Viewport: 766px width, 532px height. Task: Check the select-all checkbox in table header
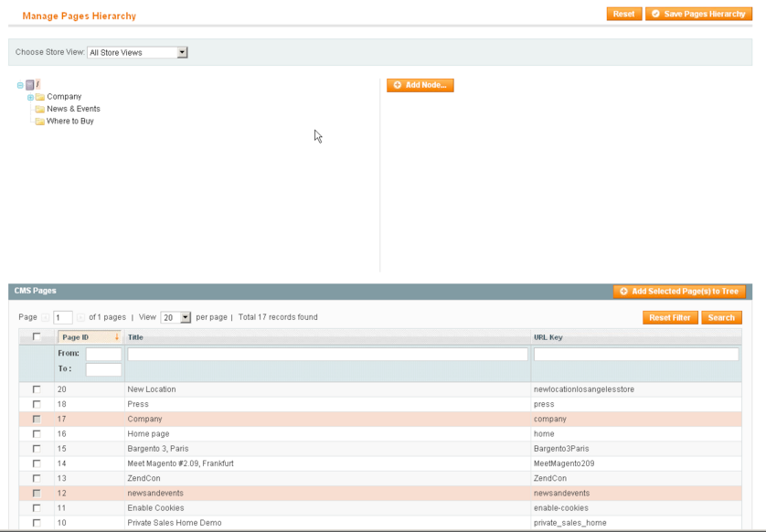coord(37,337)
